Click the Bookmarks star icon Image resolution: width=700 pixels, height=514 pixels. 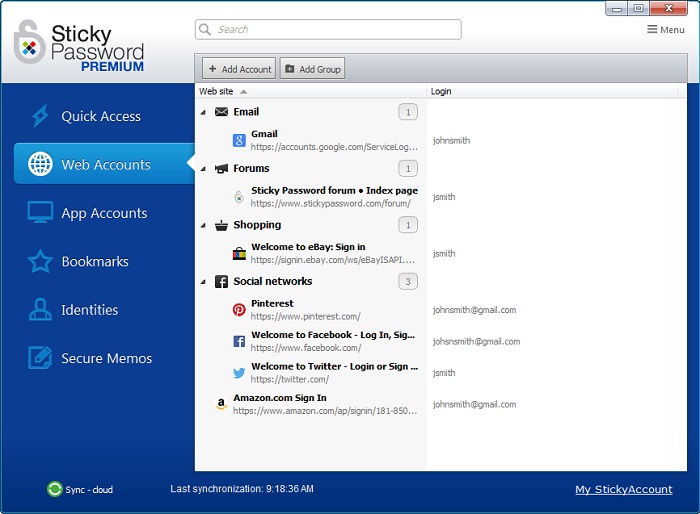40,262
